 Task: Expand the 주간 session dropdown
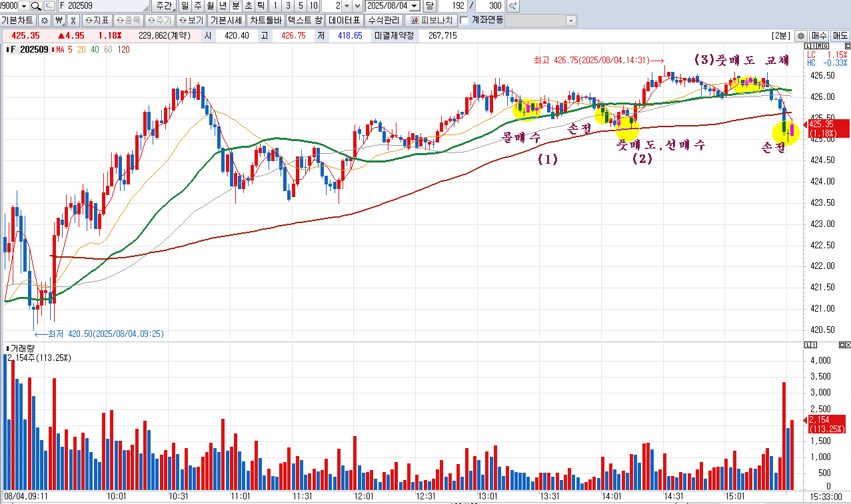pos(163,6)
